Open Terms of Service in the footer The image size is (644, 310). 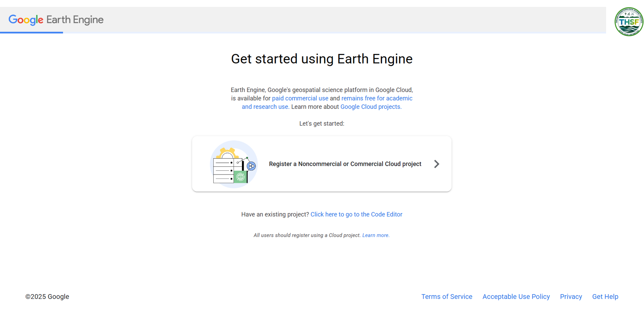point(447,297)
